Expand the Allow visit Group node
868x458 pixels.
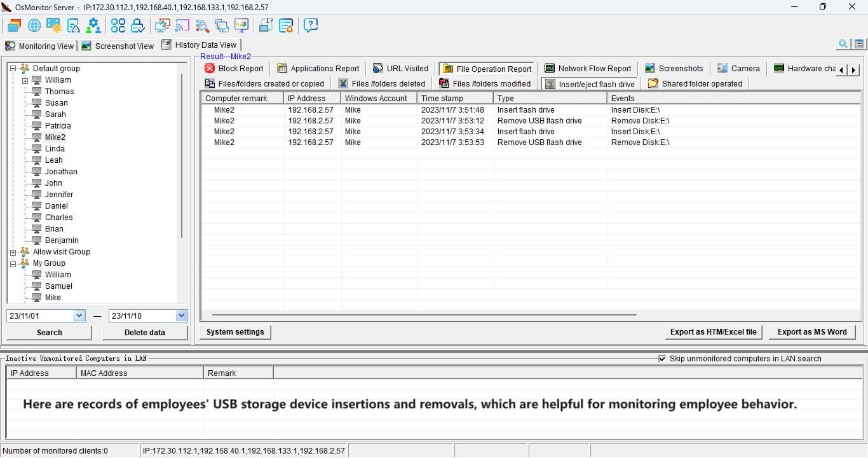pos(13,252)
